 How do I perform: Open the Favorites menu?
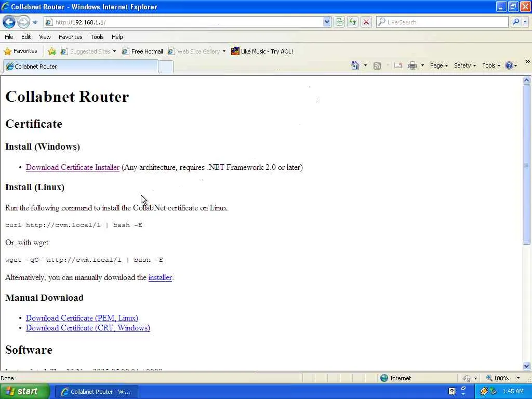70,37
